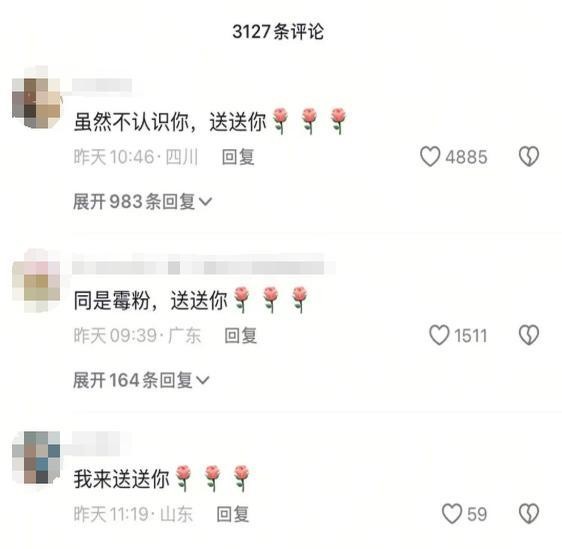The height and width of the screenshot is (549, 562).
Task: Select comment text 虽然不认识你，送送你
Action: coord(170,122)
